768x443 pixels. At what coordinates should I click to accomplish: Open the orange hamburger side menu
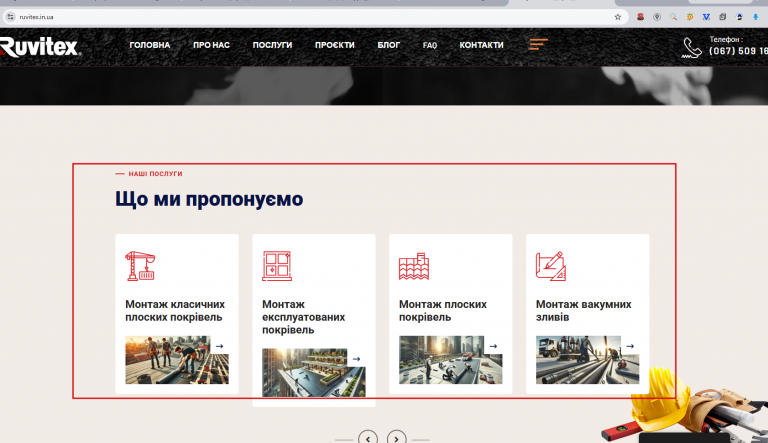[x=538, y=45]
